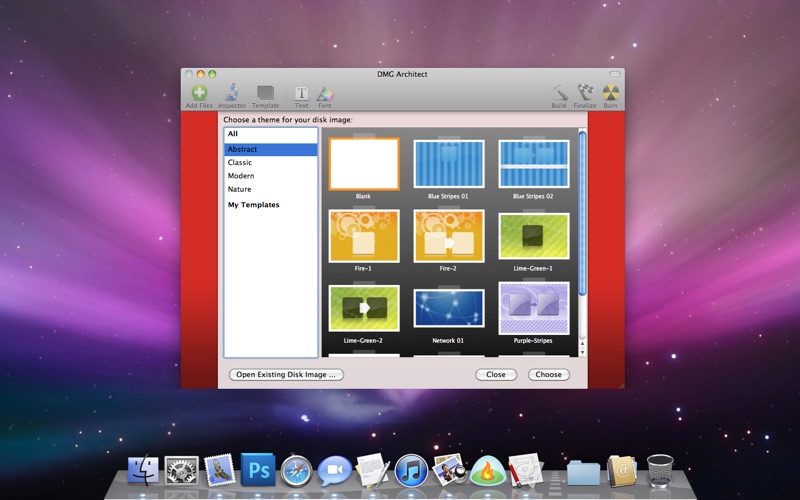This screenshot has width=800, height=500.
Task: Select the Text tool in the toolbar
Action: coord(301,93)
